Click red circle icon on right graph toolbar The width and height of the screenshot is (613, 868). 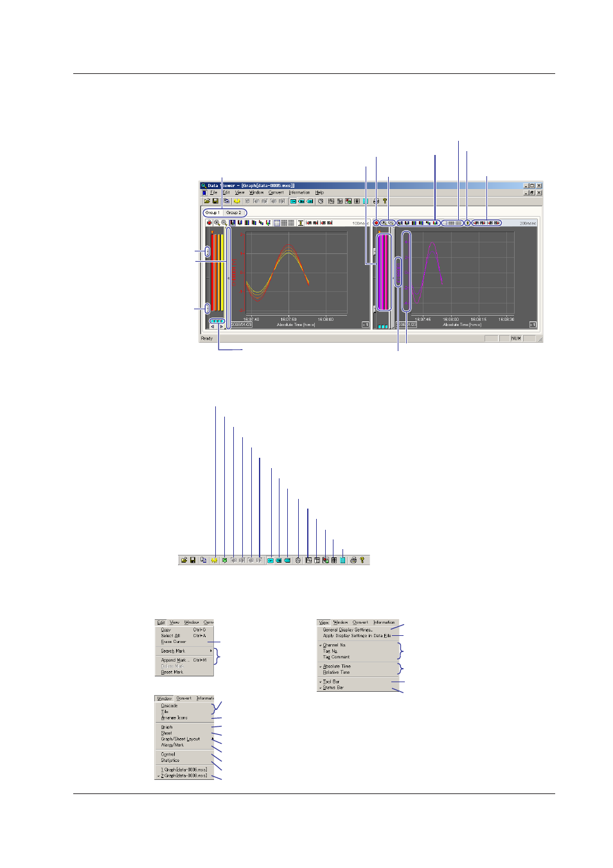pyautogui.click(x=377, y=223)
